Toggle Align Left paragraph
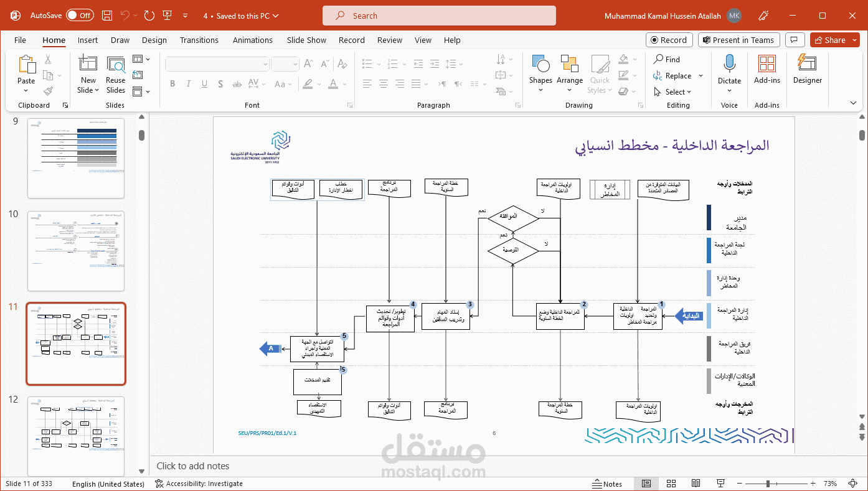 pyautogui.click(x=367, y=84)
